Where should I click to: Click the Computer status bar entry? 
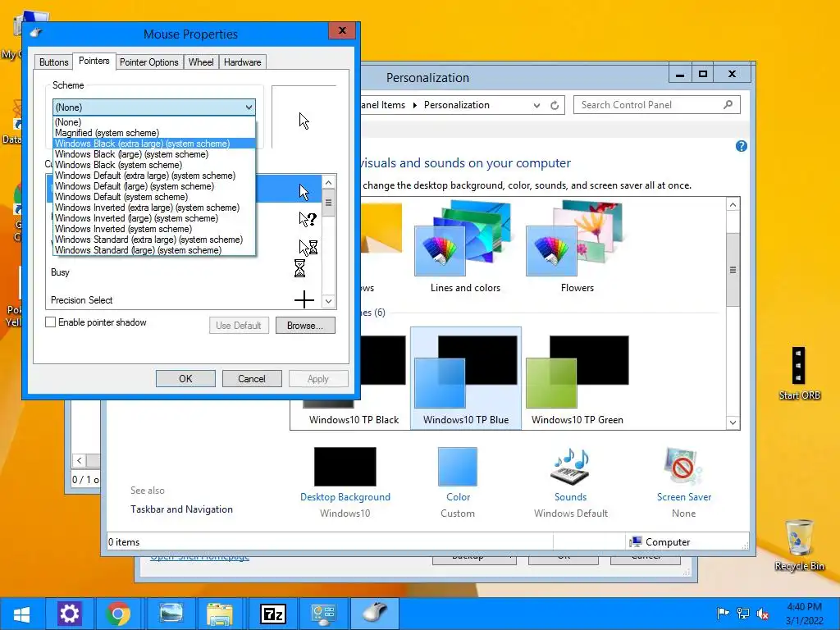(x=660, y=542)
